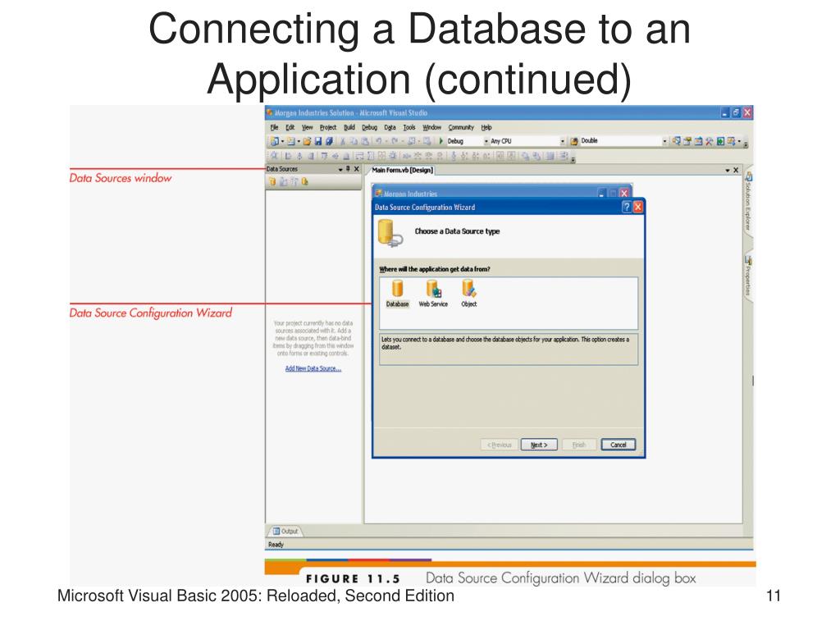Viewport: 840px width, 630px height.
Task: Open the Add New Item dropdown arrow
Action: (299, 141)
